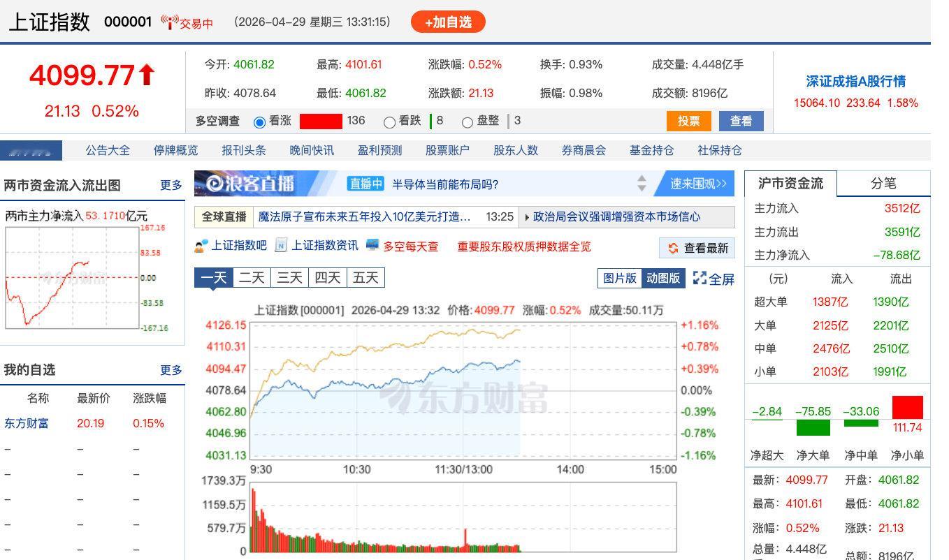Image resolution: width=949 pixels, height=560 pixels.
Task: Click the down arrow in live banner
Action: click(642, 189)
